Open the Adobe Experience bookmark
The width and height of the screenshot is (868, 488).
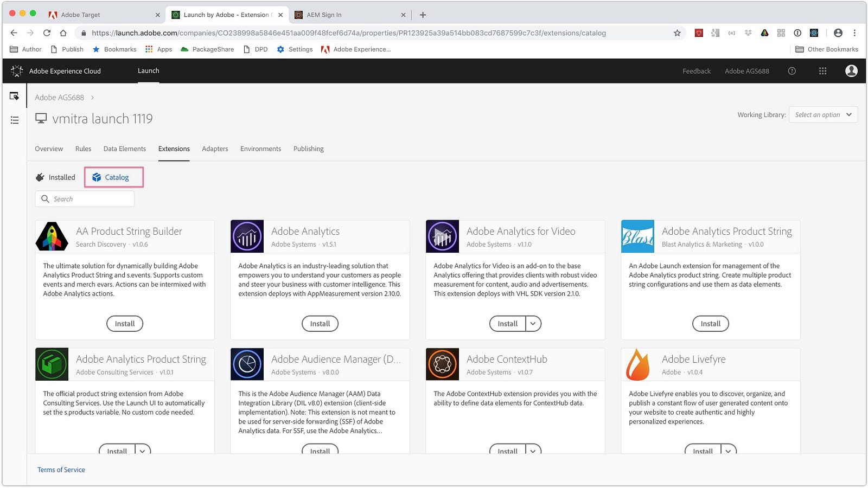tap(356, 49)
